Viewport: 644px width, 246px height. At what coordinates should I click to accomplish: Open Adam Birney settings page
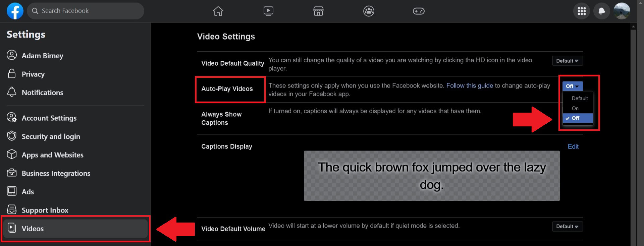pos(75,55)
